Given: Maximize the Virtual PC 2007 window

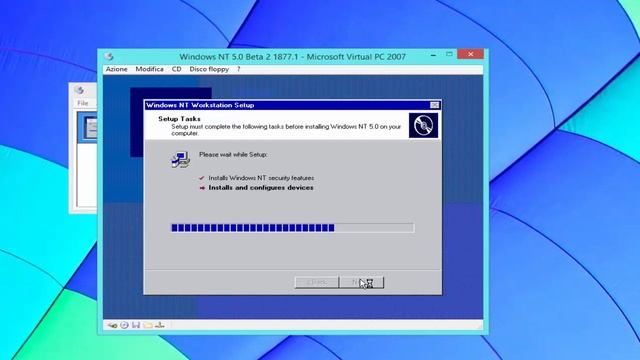Looking at the screenshot, I should [449, 54].
